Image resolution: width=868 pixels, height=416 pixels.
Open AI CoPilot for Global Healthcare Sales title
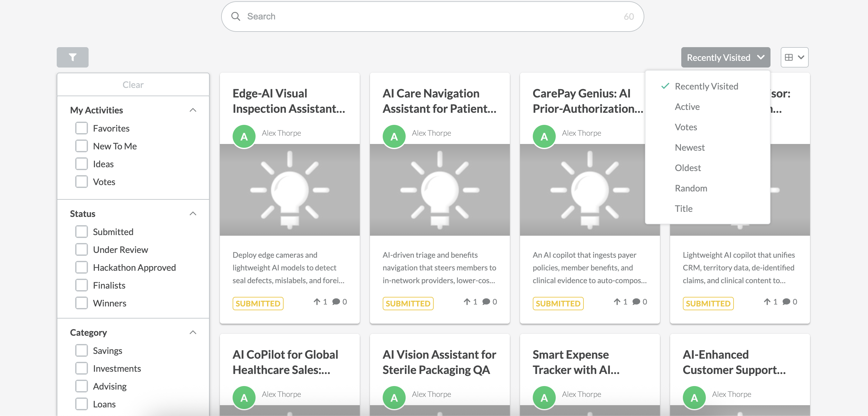pyautogui.click(x=285, y=362)
